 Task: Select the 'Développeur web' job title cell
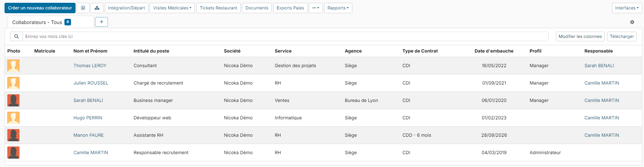pyautogui.click(x=152, y=118)
